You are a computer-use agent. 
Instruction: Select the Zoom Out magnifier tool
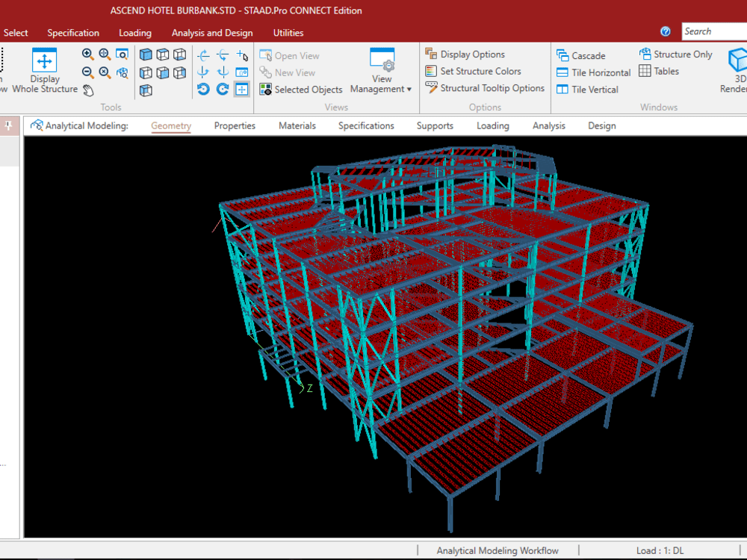point(87,72)
